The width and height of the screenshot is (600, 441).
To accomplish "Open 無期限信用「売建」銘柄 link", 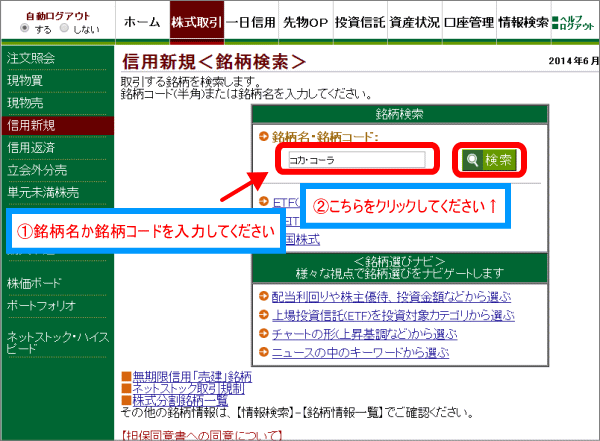I will click(x=192, y=377).
